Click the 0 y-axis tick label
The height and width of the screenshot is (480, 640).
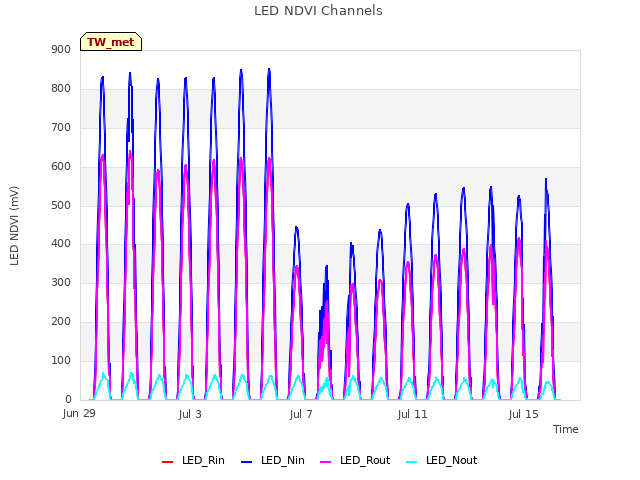[x=68, y=399]
